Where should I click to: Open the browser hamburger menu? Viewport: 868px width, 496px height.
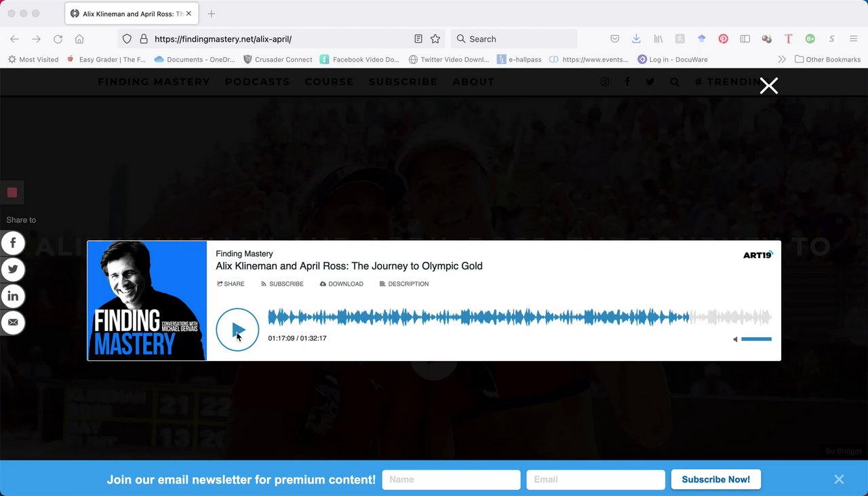[853, 39]
